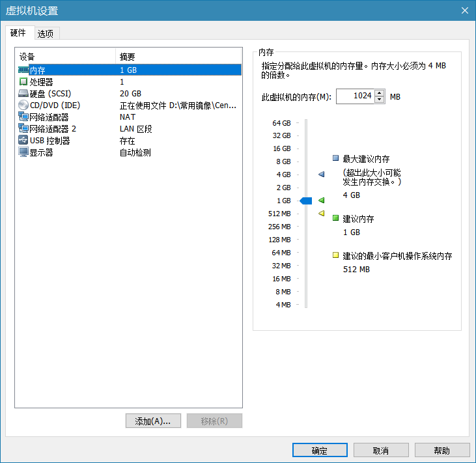The width and height of the screenshot is (476, 463).
Task: Click the 16 MB slider scale label
Action: coord(281,279)
